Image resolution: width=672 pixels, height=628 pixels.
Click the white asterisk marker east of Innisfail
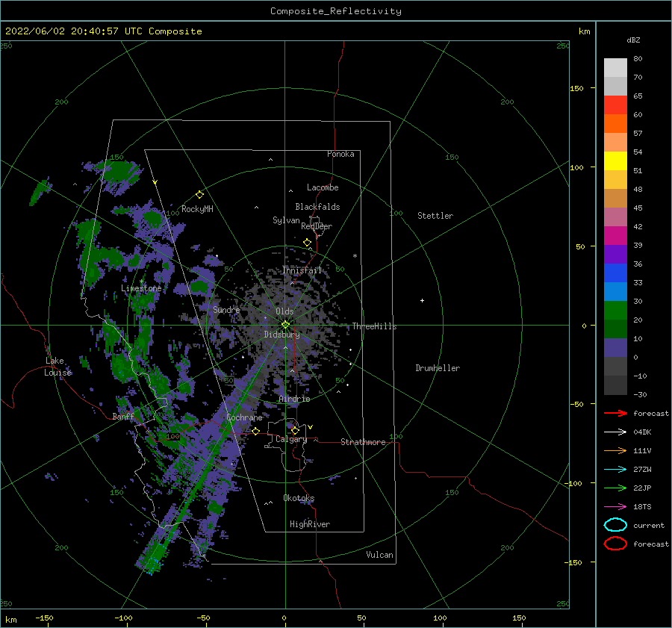point(355,256)
